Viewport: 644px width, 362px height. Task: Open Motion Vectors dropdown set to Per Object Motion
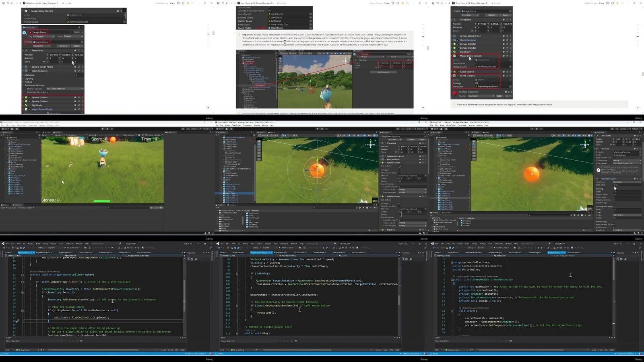[x=64, y=89]
